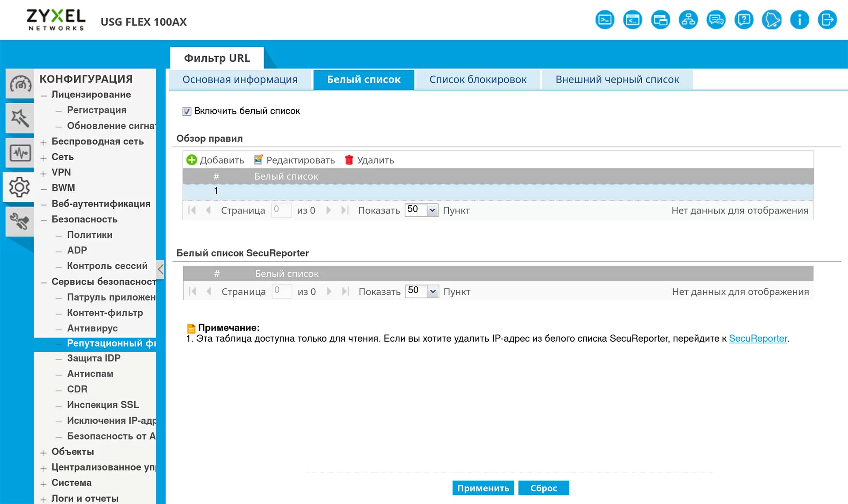The width and height of the screenshot is (848, 504).
Task: Follow the SecuReporter link in the note
Action: (x=758, y=339)
